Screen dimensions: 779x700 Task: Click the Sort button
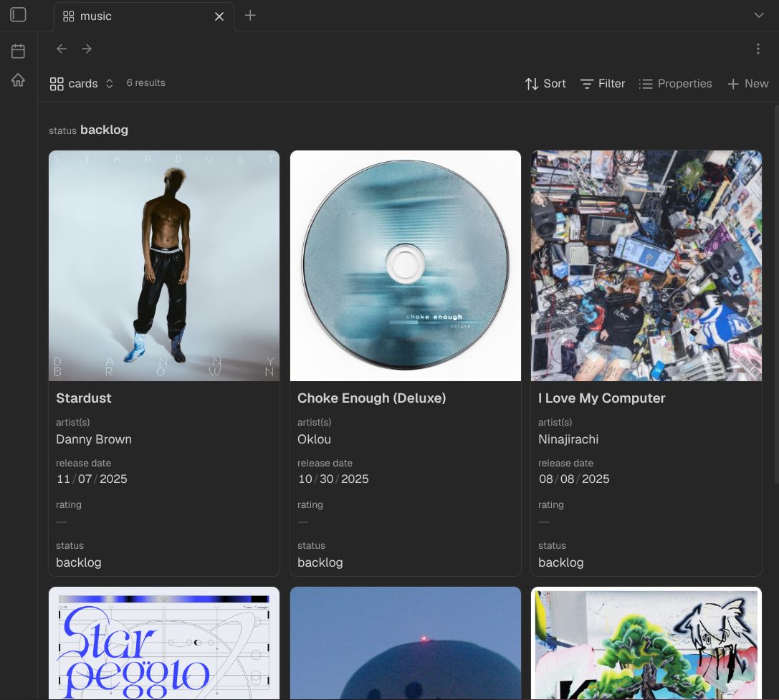tap(545, 83)
